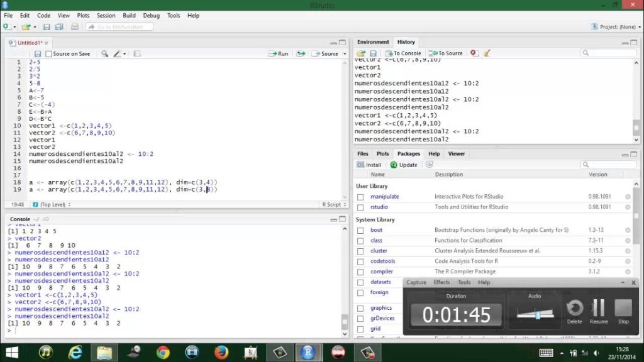This screenshot has width=644, height=362.
Task: Run the current line of code
Action: coord(277,53)
